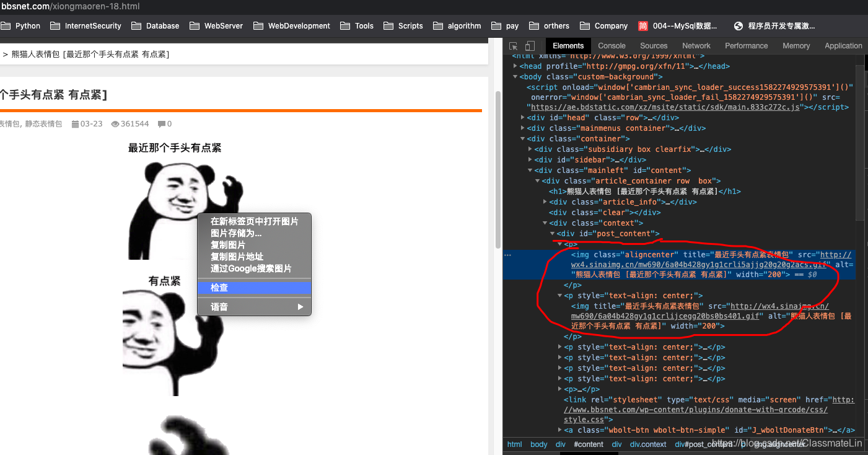Expand the mainmenus container div
This screenshot has width=868, height=455.
coord(523,128)
